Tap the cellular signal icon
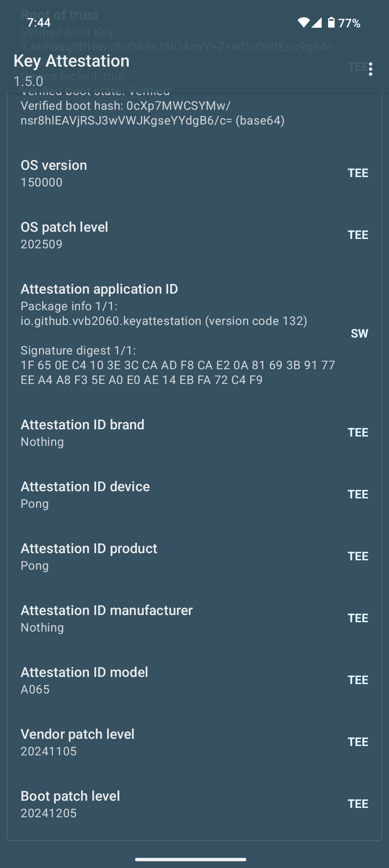 coord(317,23)
